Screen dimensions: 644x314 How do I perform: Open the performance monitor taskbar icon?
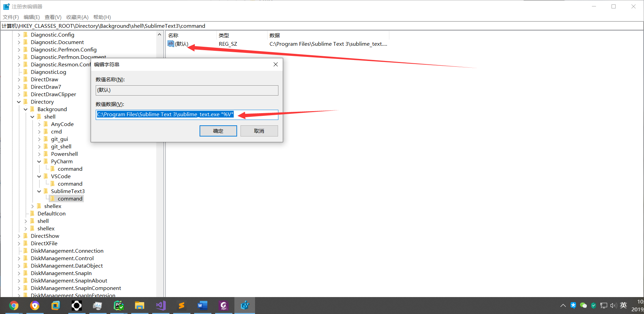(x=98, y=306)
